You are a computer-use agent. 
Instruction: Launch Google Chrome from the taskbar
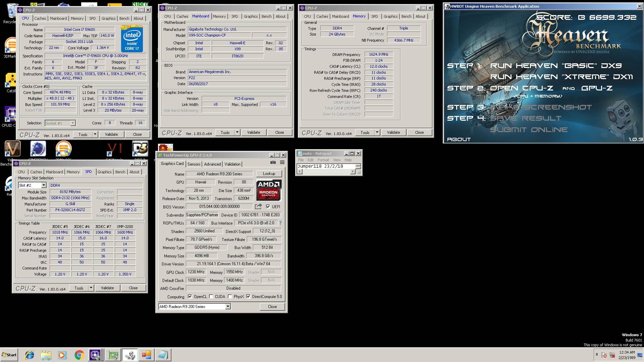(x=79, y=355)
